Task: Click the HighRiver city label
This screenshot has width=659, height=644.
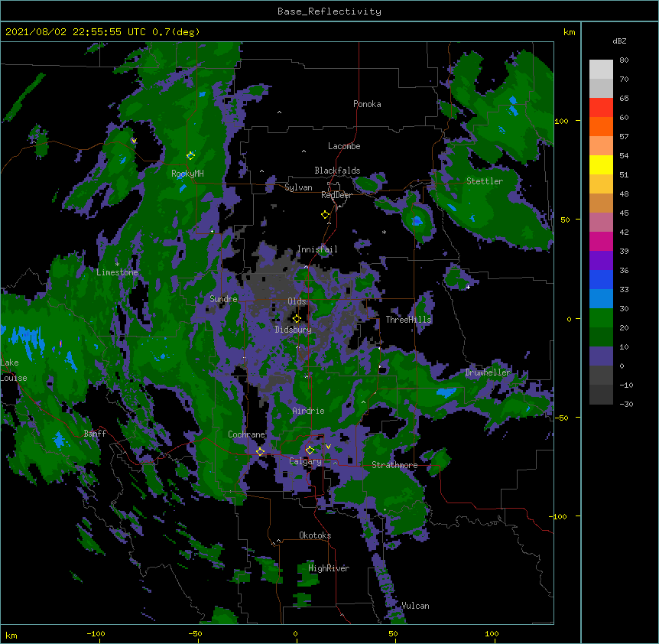Action: tap(329, 568)
